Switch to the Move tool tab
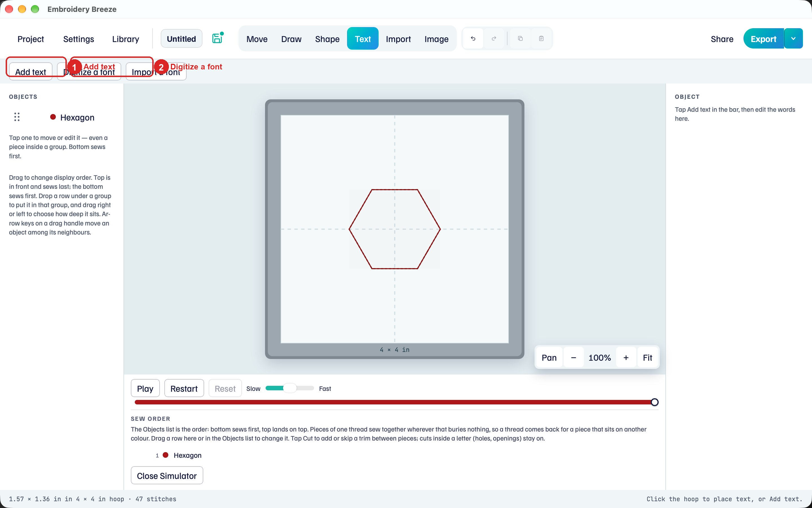Screen dimensions: 812x508 [x=257, y=39]
